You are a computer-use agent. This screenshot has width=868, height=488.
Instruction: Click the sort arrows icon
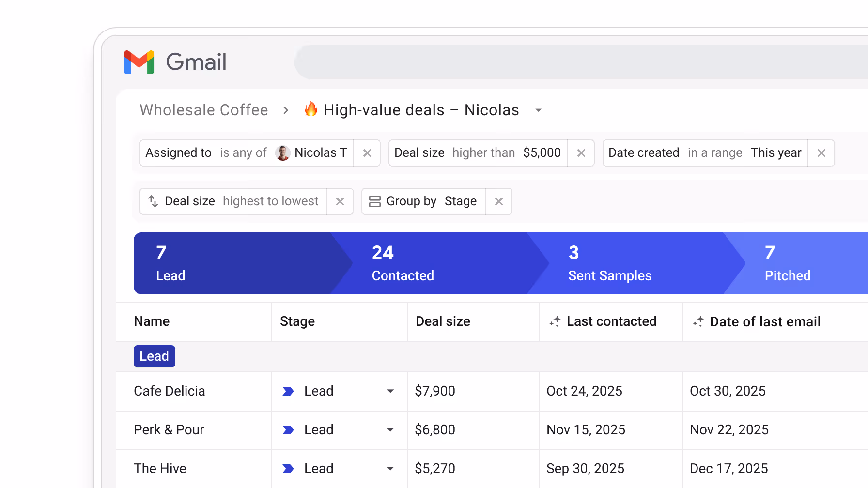pos(153,201)
